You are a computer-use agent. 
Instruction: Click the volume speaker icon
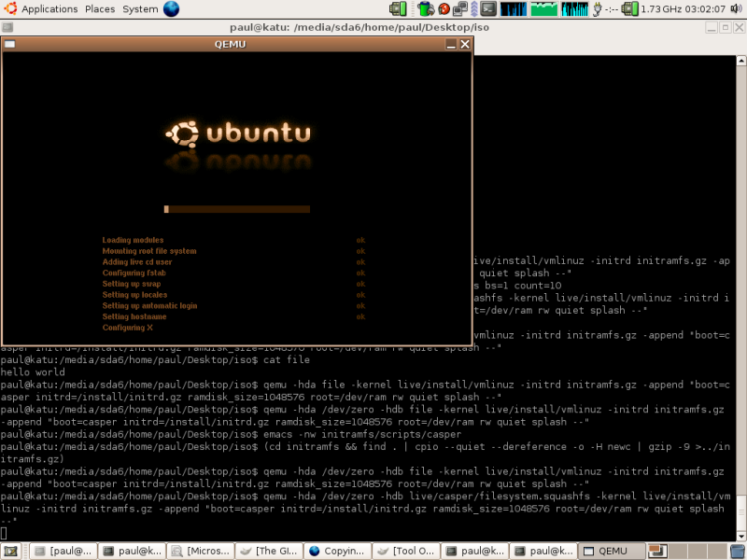coord(736,8)
